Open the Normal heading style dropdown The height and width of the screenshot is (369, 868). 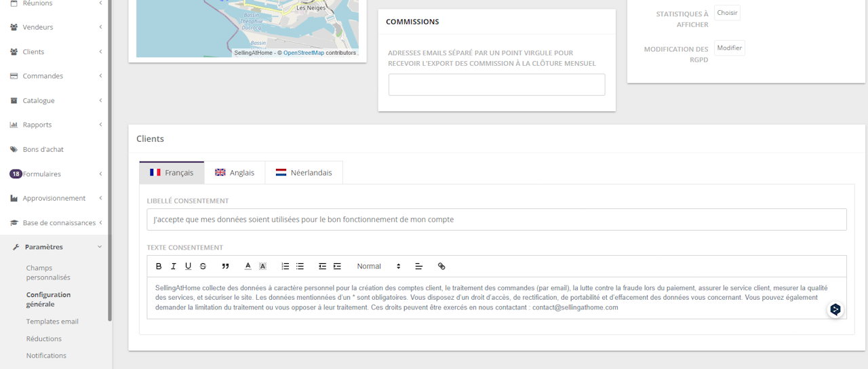(x=378, y=267)
